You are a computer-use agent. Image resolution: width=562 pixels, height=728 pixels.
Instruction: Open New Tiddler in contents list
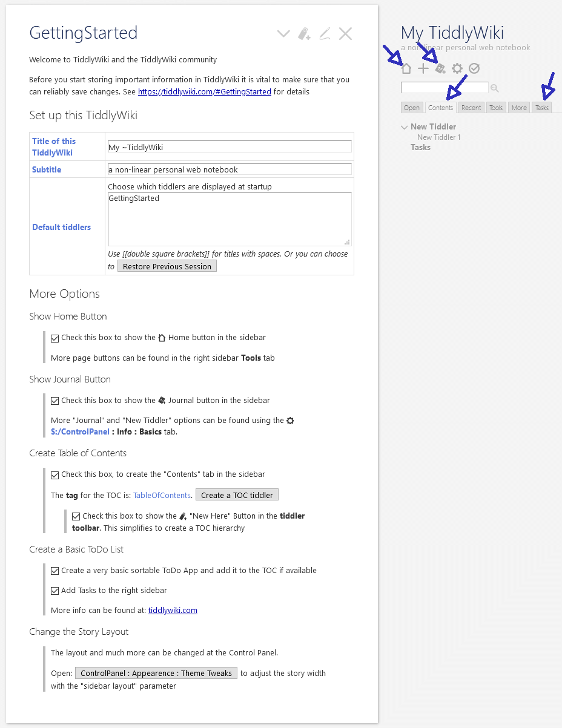coord(433,126)
